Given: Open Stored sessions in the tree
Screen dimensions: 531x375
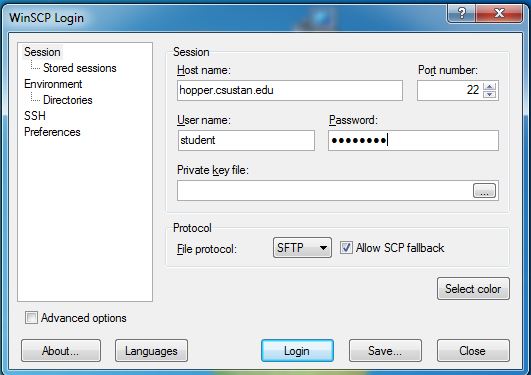Looking at the screenshot, I should point(80,68).
